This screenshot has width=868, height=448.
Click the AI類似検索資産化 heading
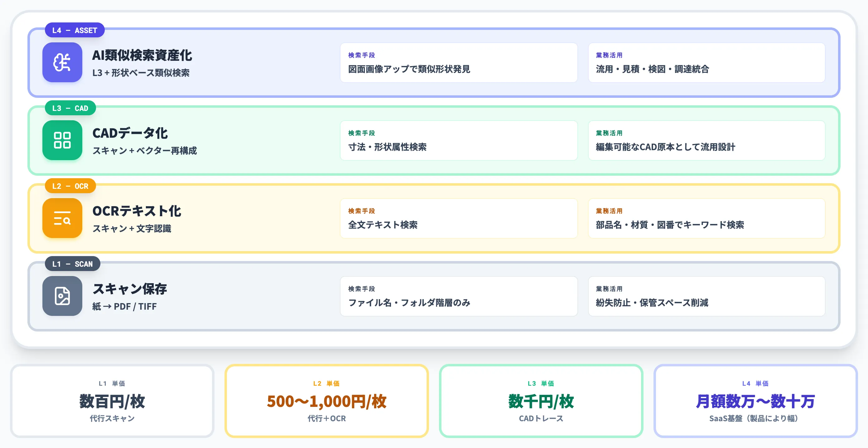pos(142,55)
